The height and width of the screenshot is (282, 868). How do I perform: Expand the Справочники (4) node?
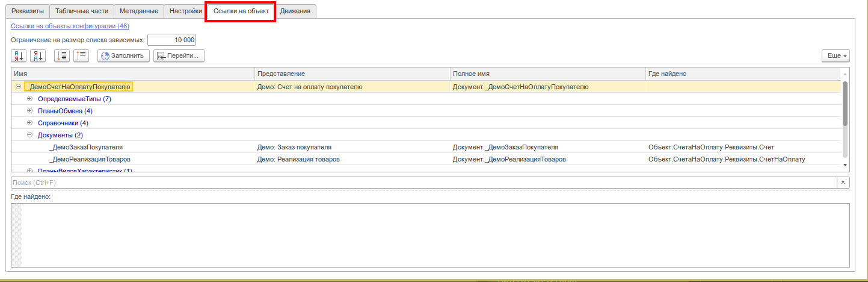[x=29, y=123]
